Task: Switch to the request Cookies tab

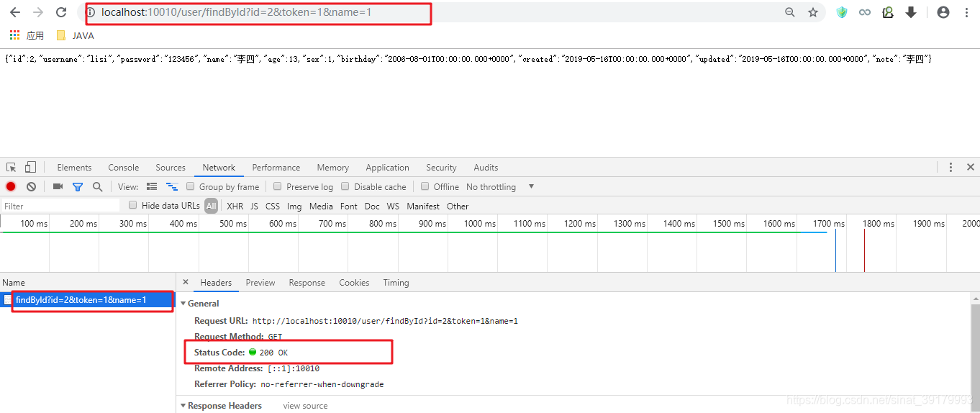Action: [x=354, y=283]
